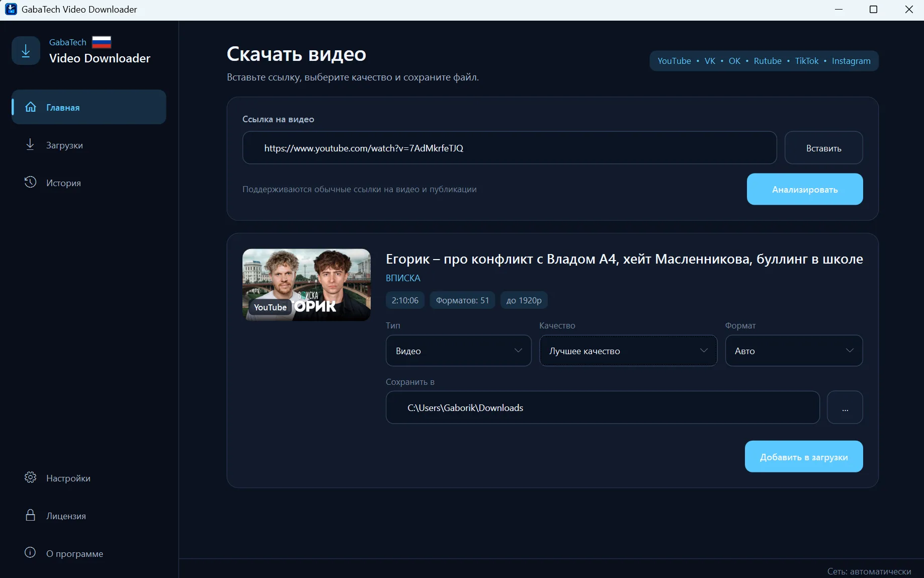Screen dimensions: 924x578
Task: Click the ВПИСКА channel name
Action: pos(403,278)
